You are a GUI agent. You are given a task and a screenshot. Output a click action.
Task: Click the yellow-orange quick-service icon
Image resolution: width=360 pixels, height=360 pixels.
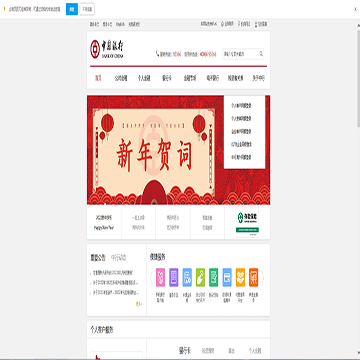[240, 277]
